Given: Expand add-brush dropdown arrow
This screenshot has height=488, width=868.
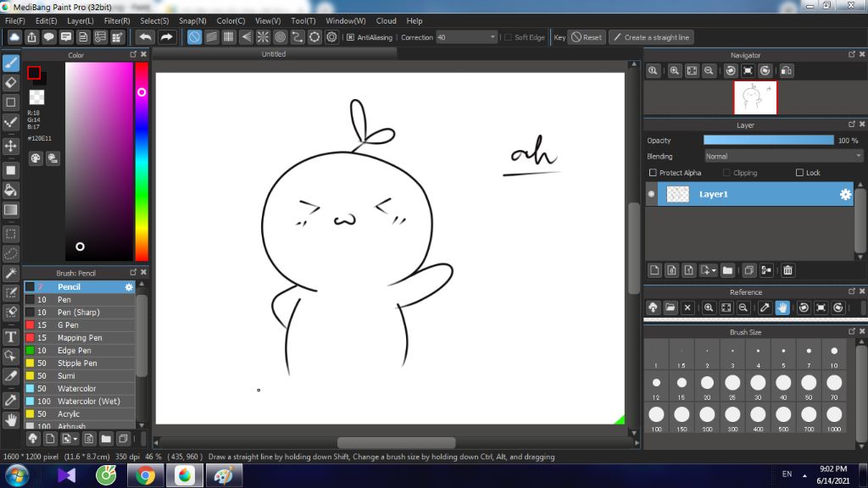Looking at the screenshot, I should click(75, 440).
